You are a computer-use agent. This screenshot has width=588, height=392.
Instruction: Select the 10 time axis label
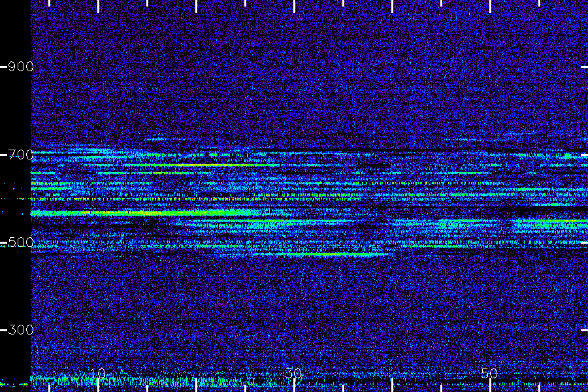point(98,373)
